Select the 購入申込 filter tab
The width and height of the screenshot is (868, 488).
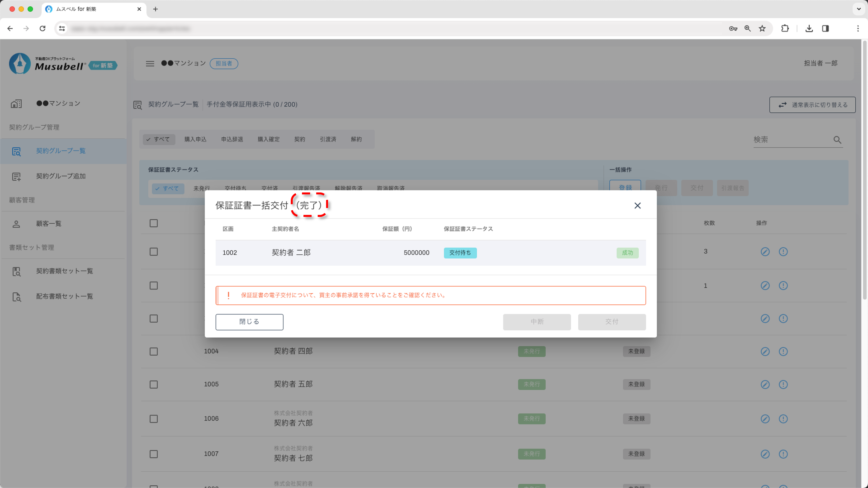pos(195,139)
